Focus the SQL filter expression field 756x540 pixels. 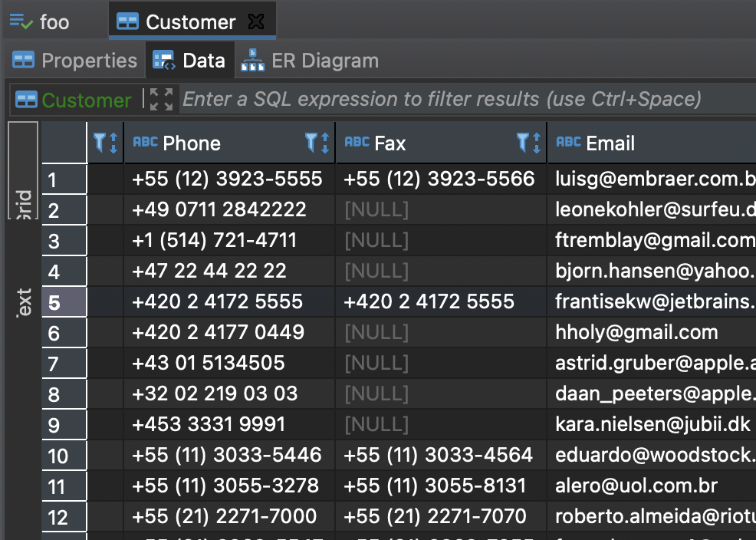point(468,99)
